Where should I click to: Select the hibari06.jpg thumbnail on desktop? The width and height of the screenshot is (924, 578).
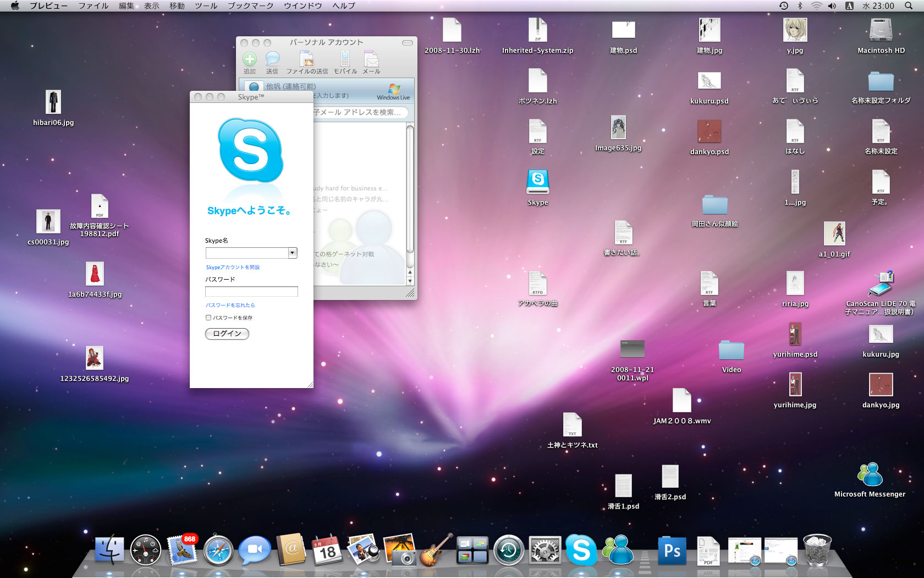53,102
